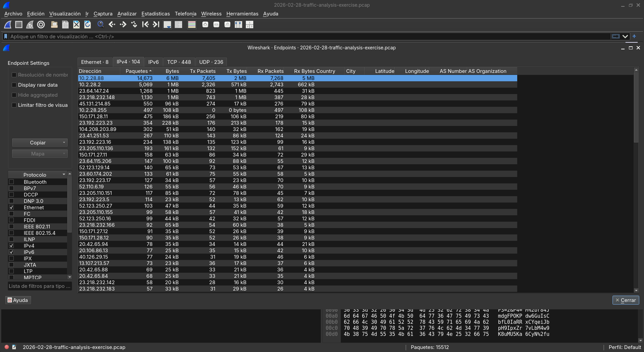This screenshot has width=644, height=352.
Task: Select the endpoint row 23.64.147.24
Action: tap(298, 91)
